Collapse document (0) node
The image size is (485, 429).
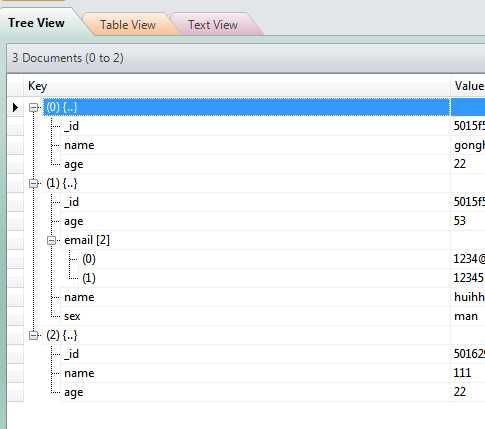(x=33, y=108)
